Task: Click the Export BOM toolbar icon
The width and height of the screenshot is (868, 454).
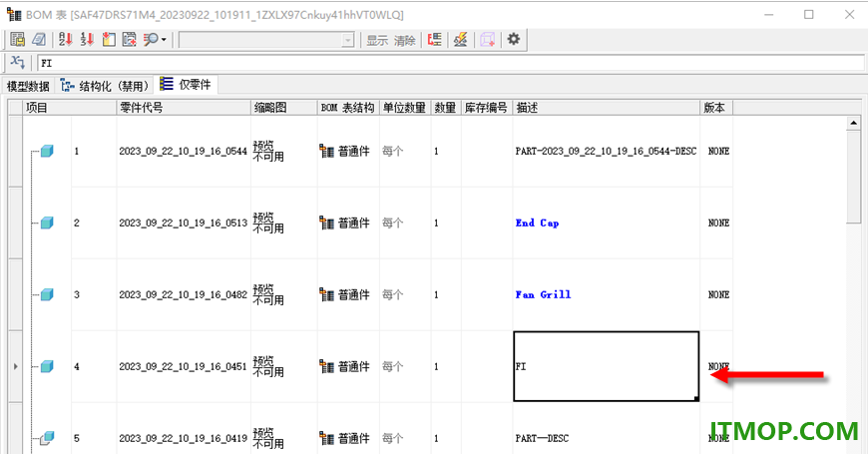Action: coord(18,39)
